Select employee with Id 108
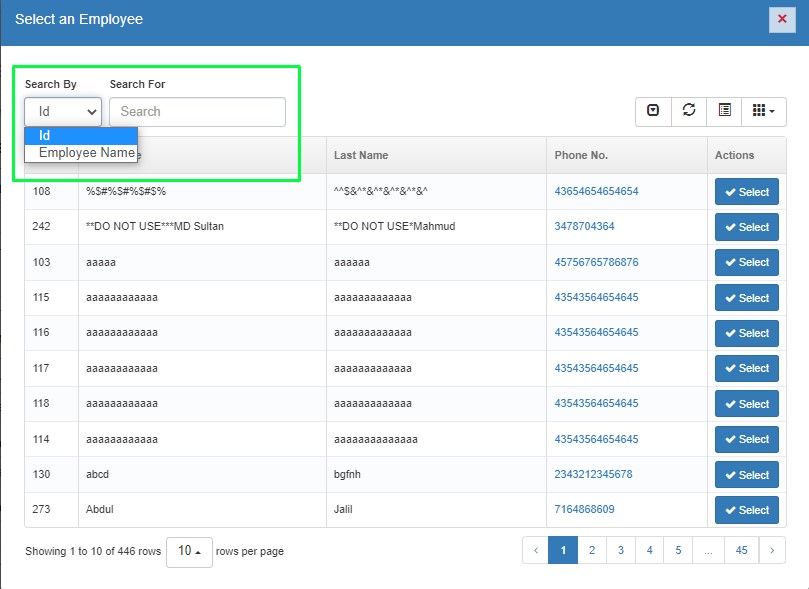 tap(746, 192)
